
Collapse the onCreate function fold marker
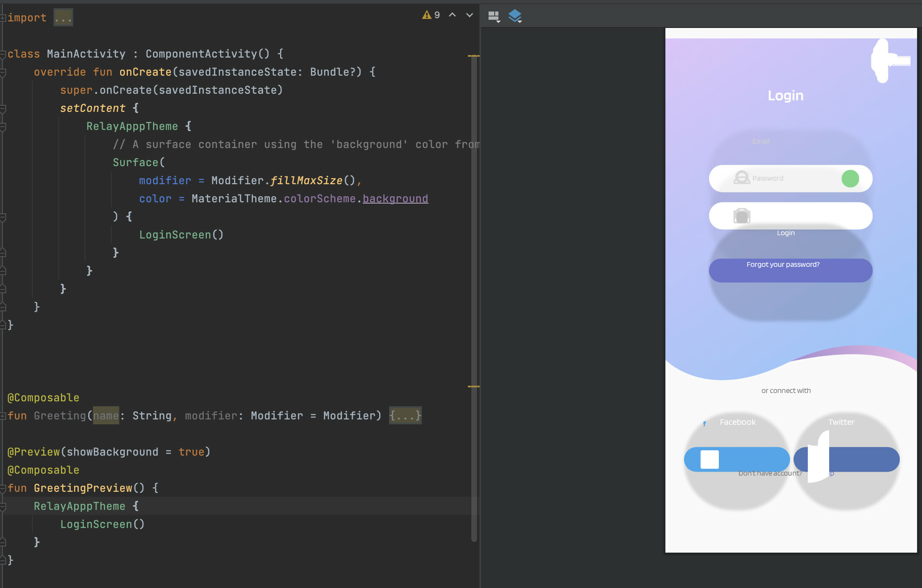3,72
